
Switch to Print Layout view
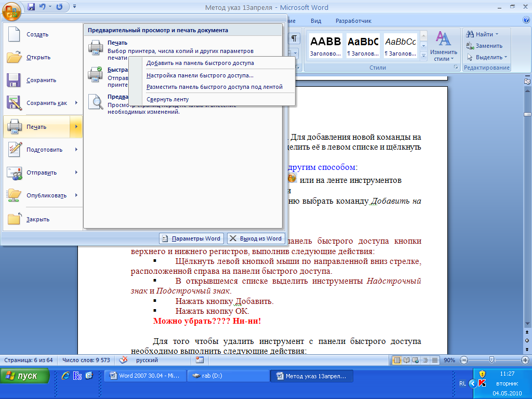[396, 361]
